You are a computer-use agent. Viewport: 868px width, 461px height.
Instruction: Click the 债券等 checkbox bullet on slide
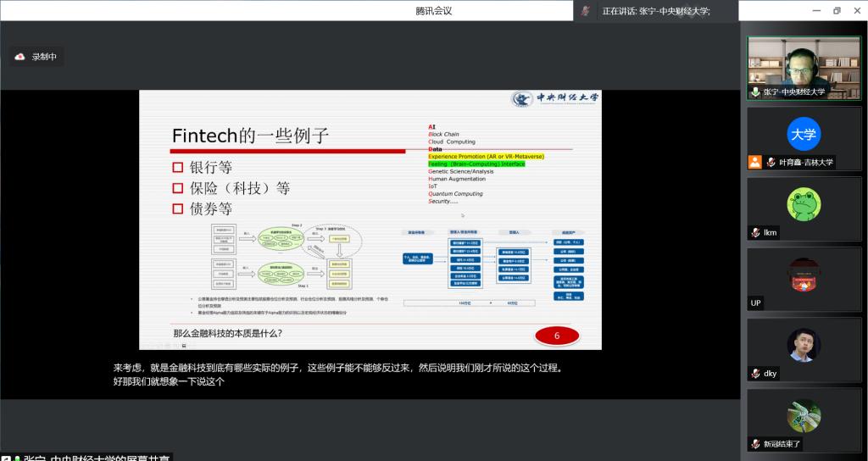coord(178,208)
